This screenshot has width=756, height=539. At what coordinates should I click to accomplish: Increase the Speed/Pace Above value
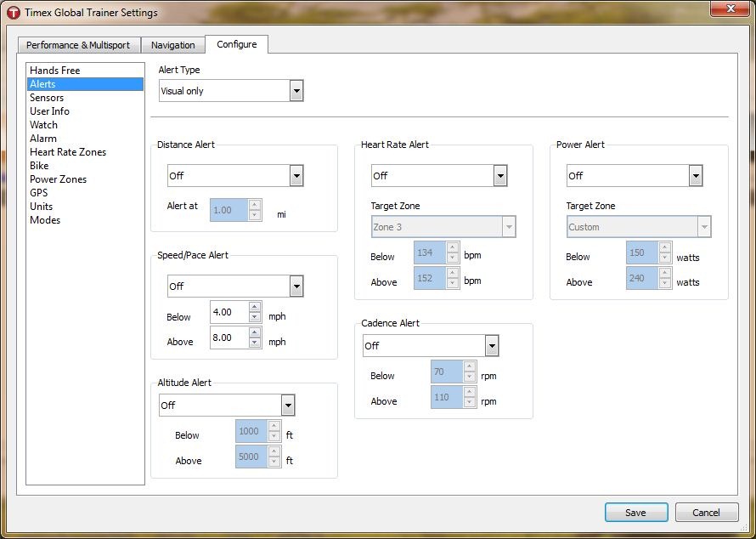coord(255,332)
